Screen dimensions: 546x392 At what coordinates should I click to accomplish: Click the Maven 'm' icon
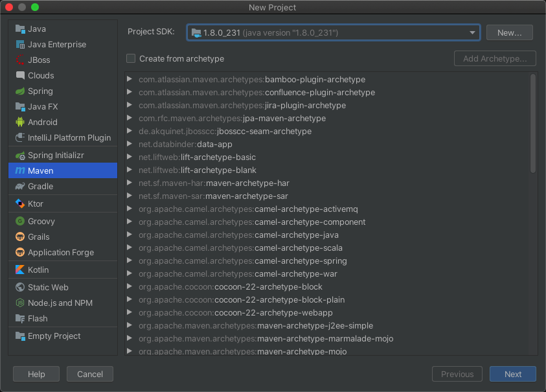point(20,170)
